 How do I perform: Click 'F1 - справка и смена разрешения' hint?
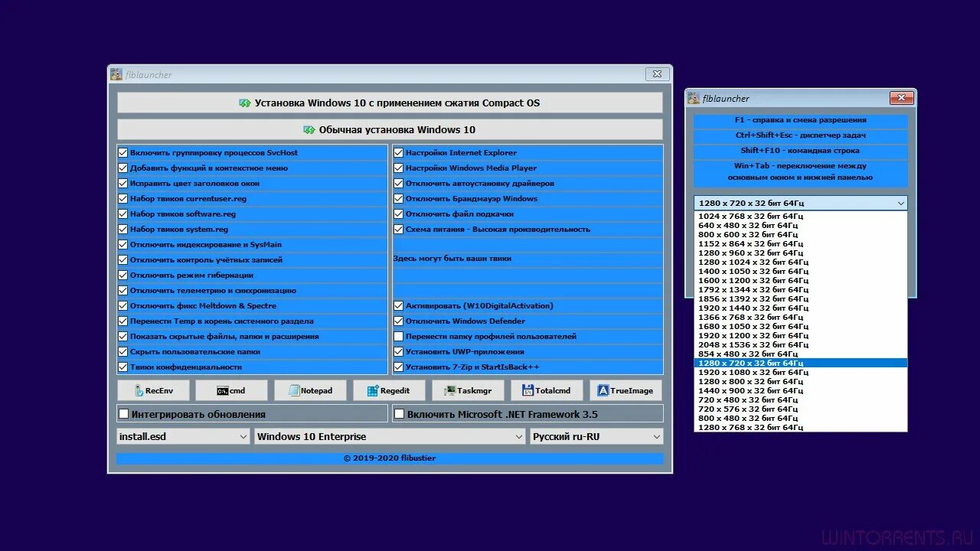pos(800,120)
